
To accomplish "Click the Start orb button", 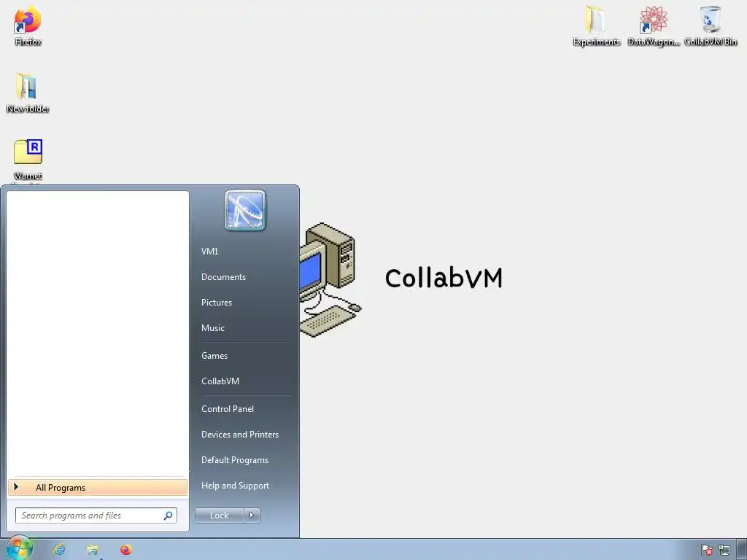I will pyautogui.click(x=19, y=548).
